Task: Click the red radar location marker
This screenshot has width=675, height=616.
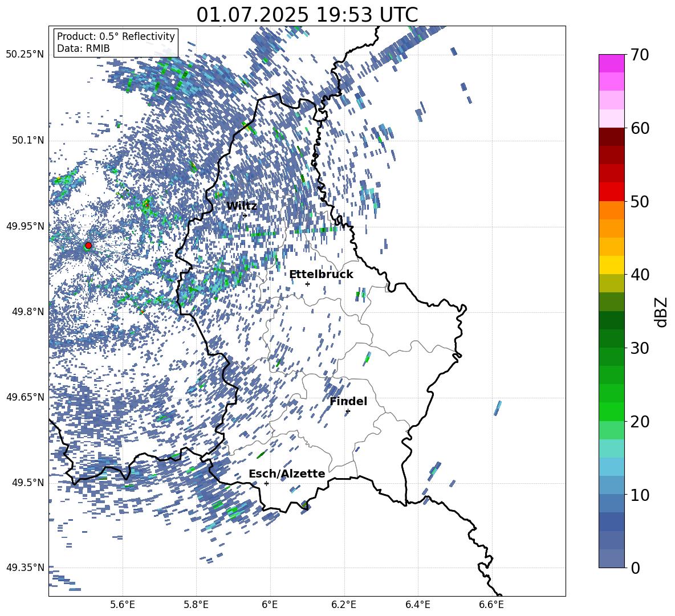Action: (88, 246)
